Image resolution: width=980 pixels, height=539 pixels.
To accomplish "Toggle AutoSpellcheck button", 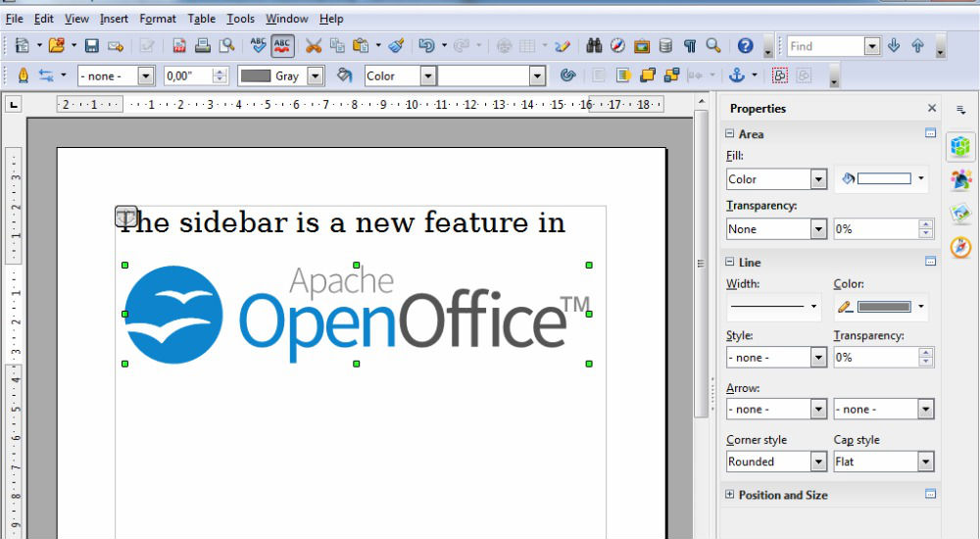I will [x=282, y=46].
